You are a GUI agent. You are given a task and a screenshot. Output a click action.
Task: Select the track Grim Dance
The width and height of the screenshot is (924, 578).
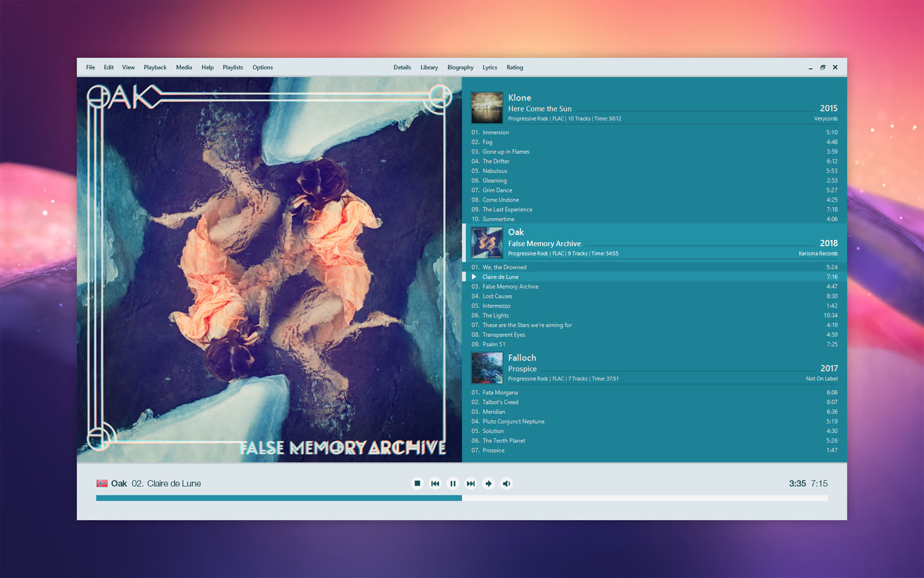[x=654, y=190]
